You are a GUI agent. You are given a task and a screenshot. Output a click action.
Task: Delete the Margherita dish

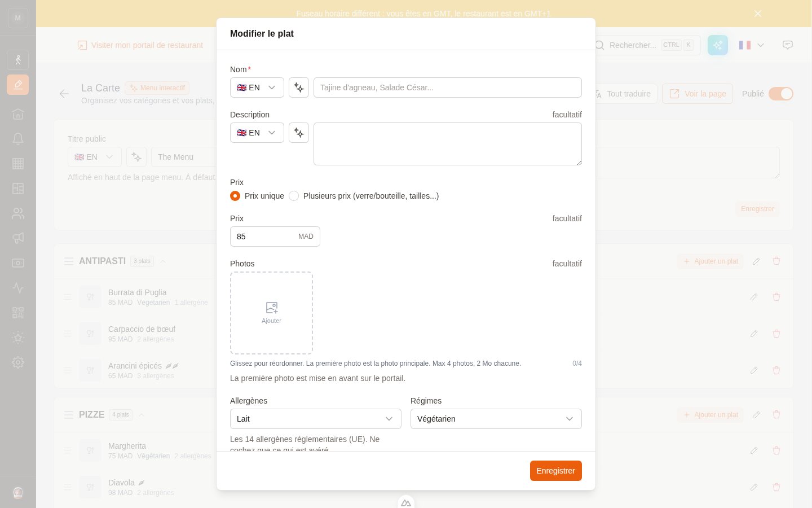coord(776,450)
